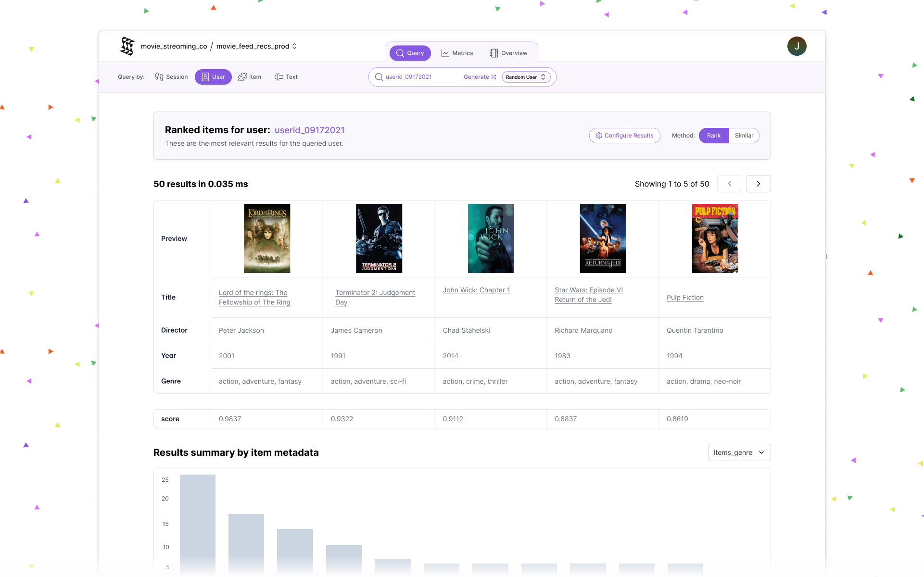Click the Text query icon
The image size is (924, 577).
(x=278, y=77)
